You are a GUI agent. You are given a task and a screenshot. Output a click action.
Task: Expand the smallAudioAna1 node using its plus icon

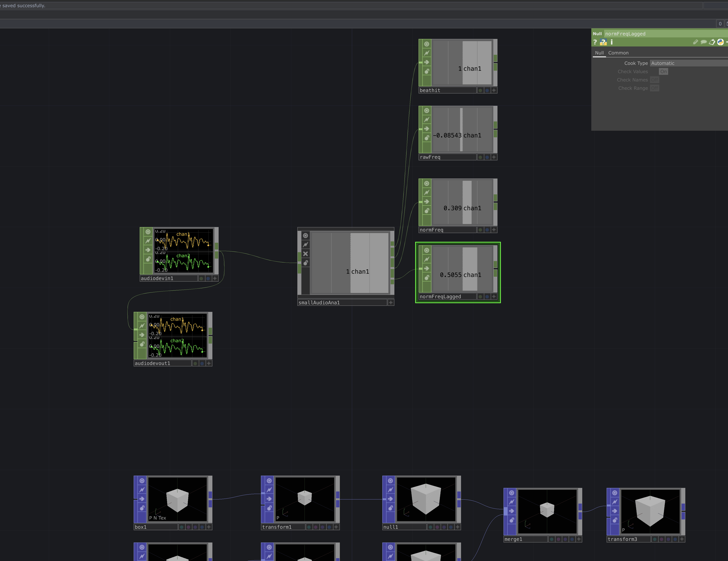[x=391, y=303]
